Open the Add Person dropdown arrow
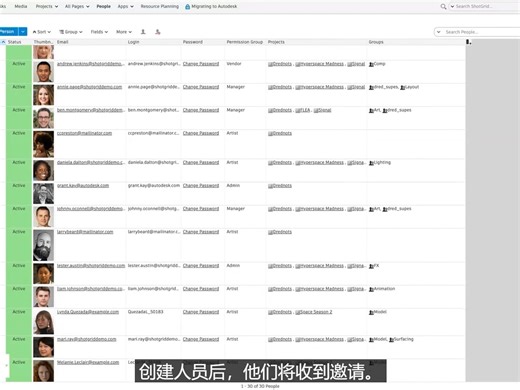This screenshot has width=520, height=390. tap(23, 32)
